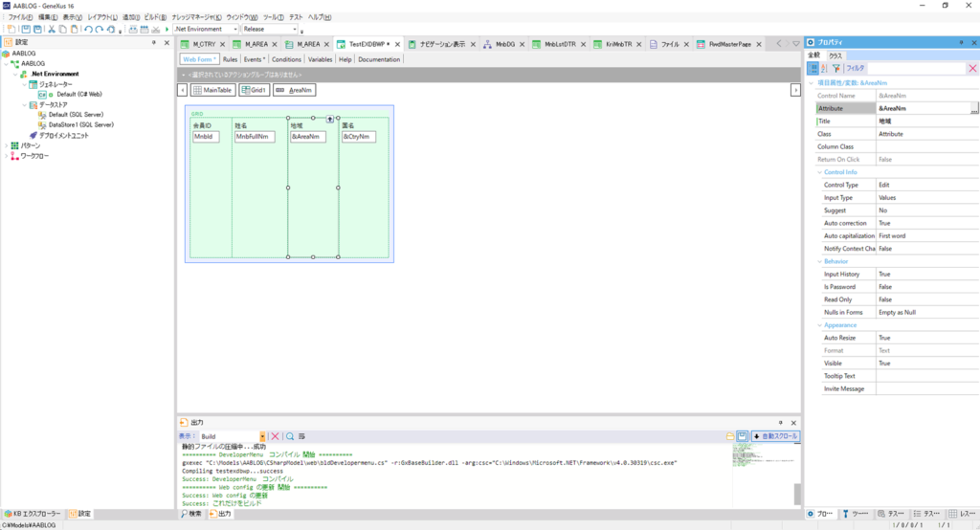Screen dimensions: 980x530
Task: Collapse the データストア tree node
Action: [x=25, y=105]
